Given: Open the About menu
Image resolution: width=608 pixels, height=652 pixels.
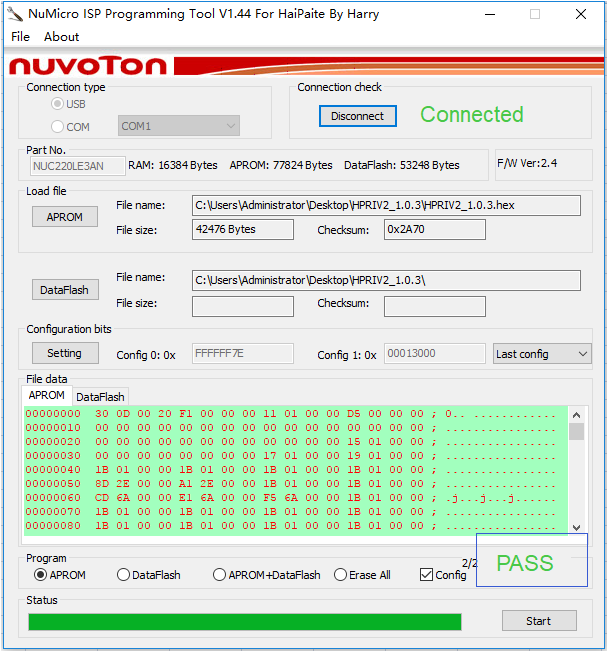Looking at the screenshot, I should pos(62,37).
